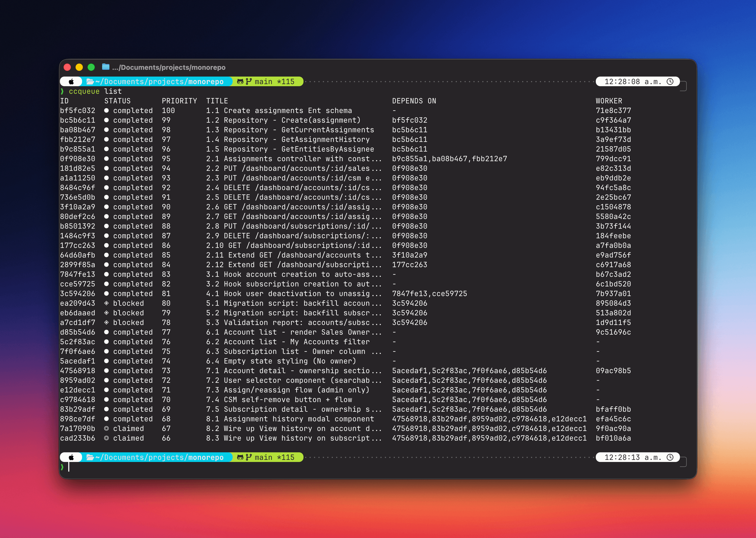Click the open-folder icon in the bottom prompt path

point(90,457)
